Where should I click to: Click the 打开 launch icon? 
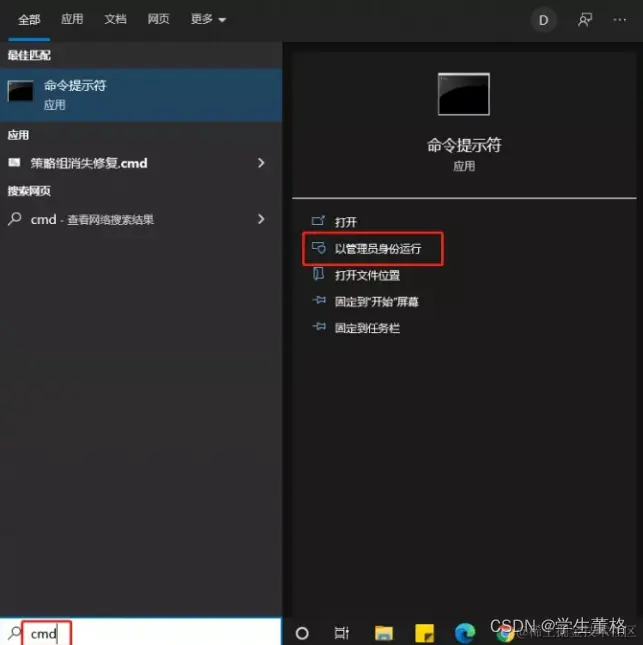[318, 221]
